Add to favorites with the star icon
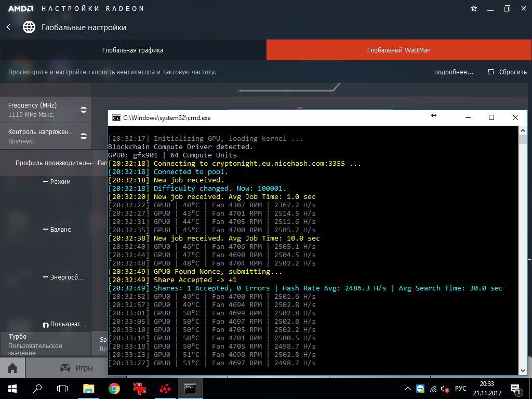Viewport: 532px width, 399px height. click(474, 9)
